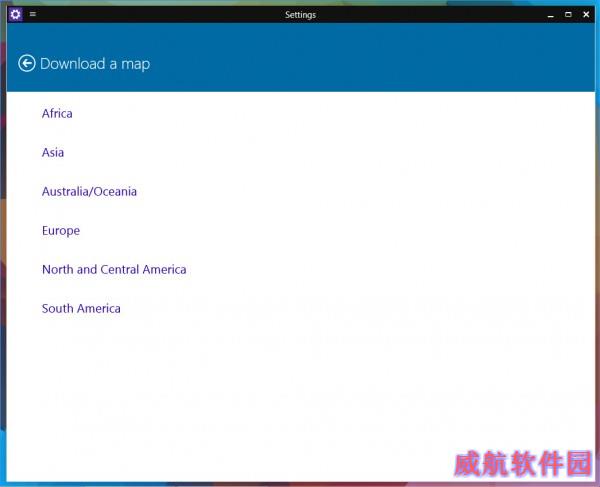
Task: Select Africa map region
Action: [x=57, y=114]
